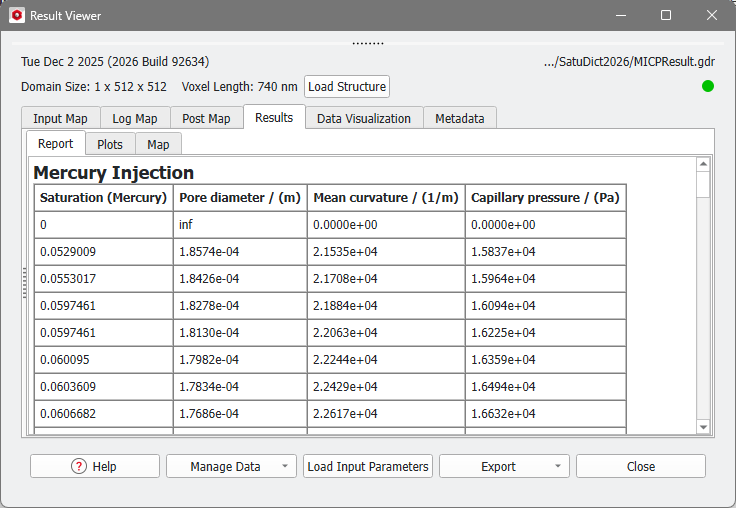Open the Log Map tab
Image resolution: width=736 pixels, height=508 pixels.
[134, 118]
